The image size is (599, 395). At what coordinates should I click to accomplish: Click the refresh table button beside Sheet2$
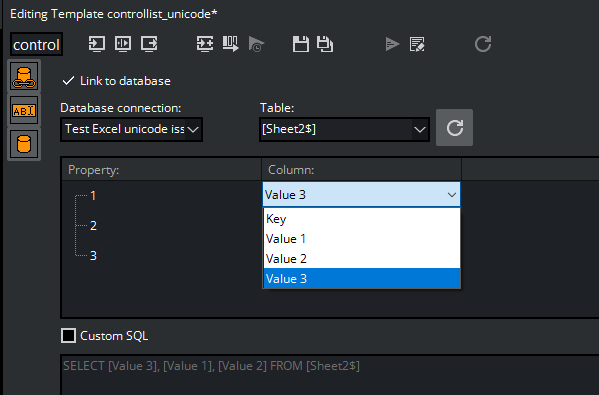(x=454, y=128)
